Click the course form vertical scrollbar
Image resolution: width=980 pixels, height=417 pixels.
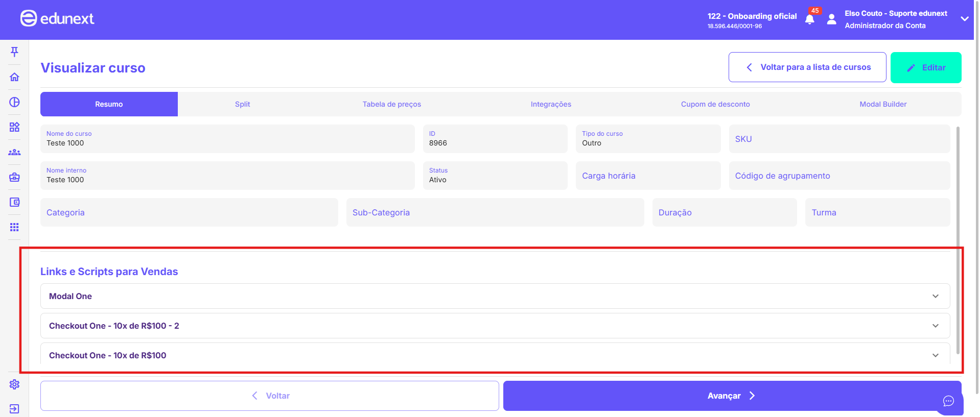[958, 240]
